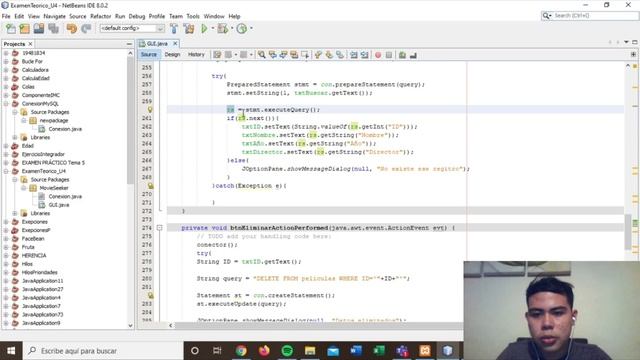Click the search field in NetBeans
This screenshot has height=360, width=640.
[589, 16]
